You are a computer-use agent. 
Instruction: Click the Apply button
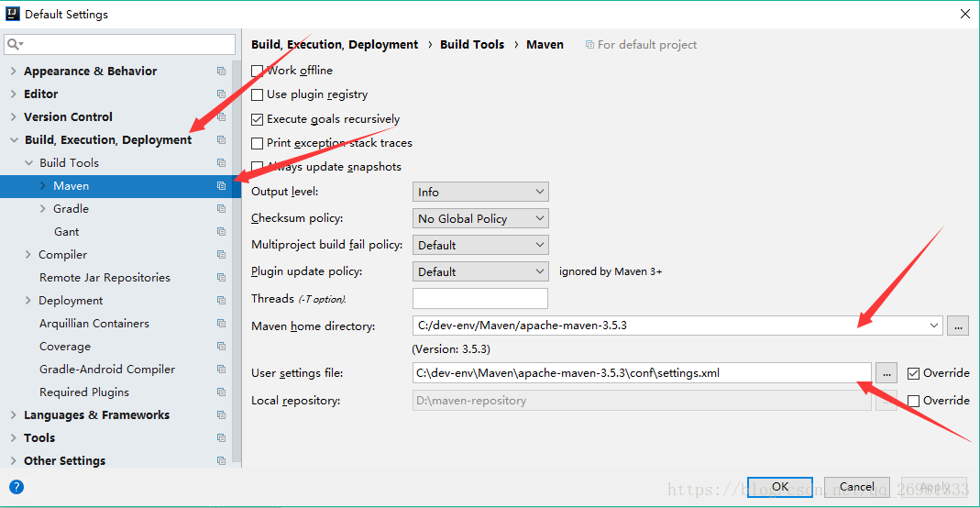click(934, 487)
